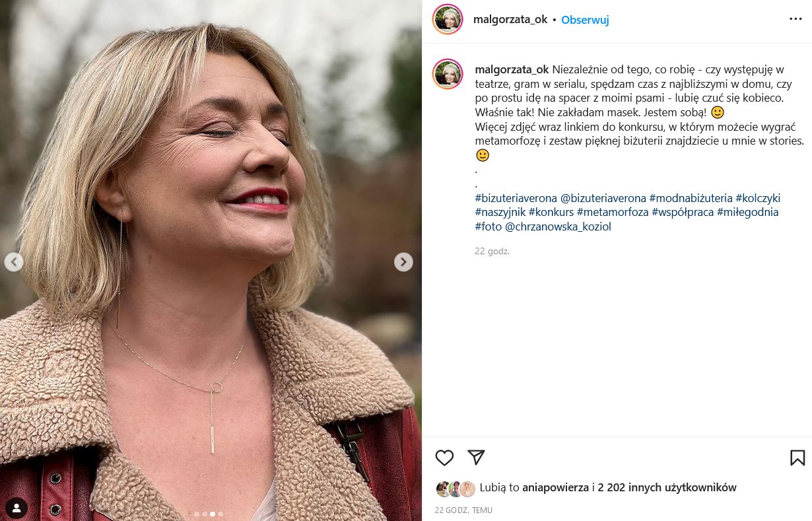Open the #metamorfoza hashtag
812x521 pixels.
click(x=612, y=212)
